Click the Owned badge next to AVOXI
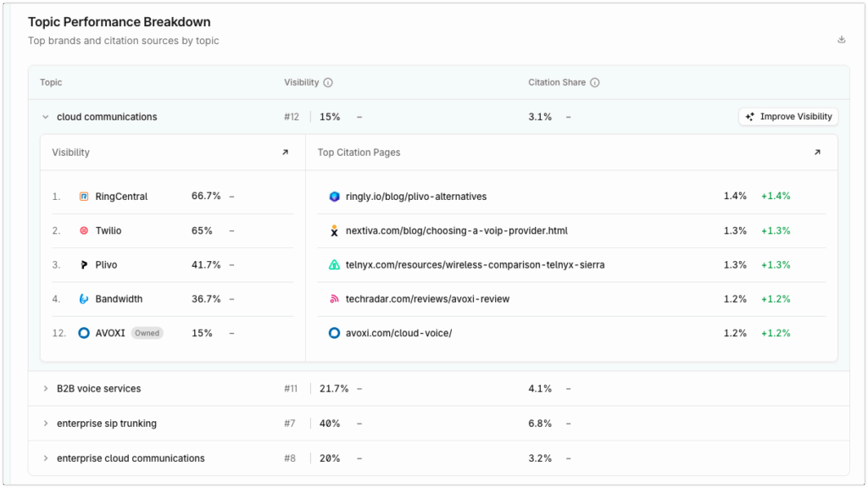 coord(147,333)
